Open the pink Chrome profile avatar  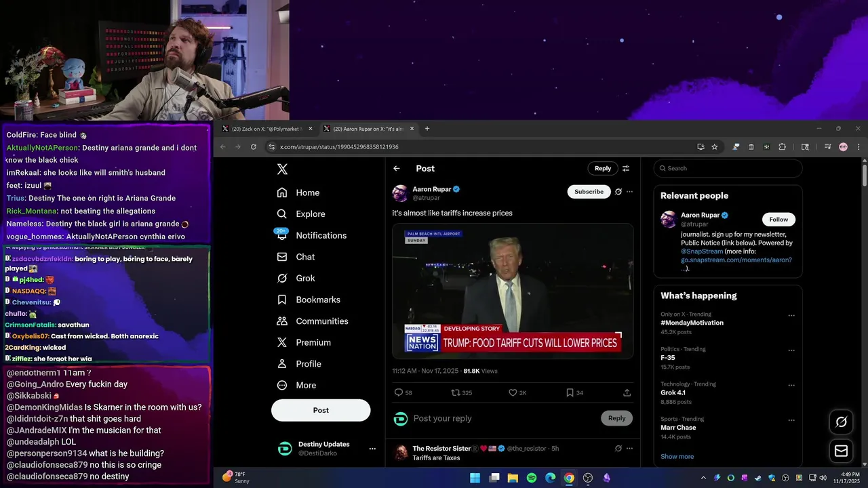coord(843,147)
